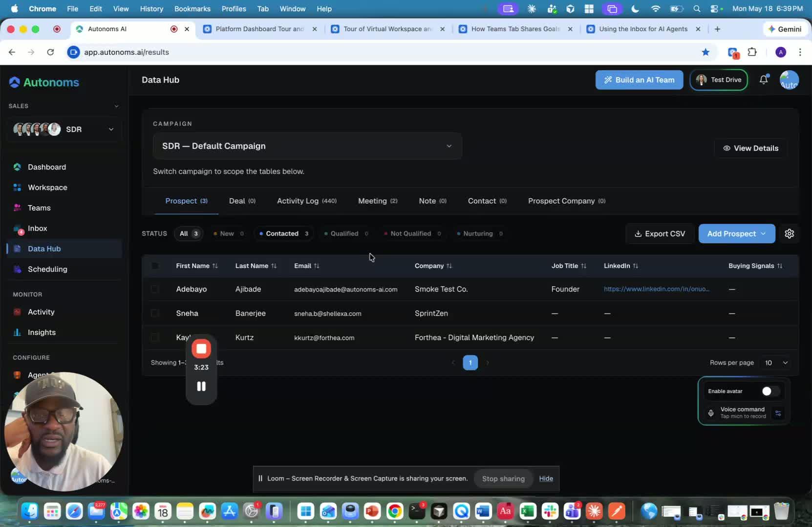Click the Autonoms logo
812x527 pixels.
[44, 82]
